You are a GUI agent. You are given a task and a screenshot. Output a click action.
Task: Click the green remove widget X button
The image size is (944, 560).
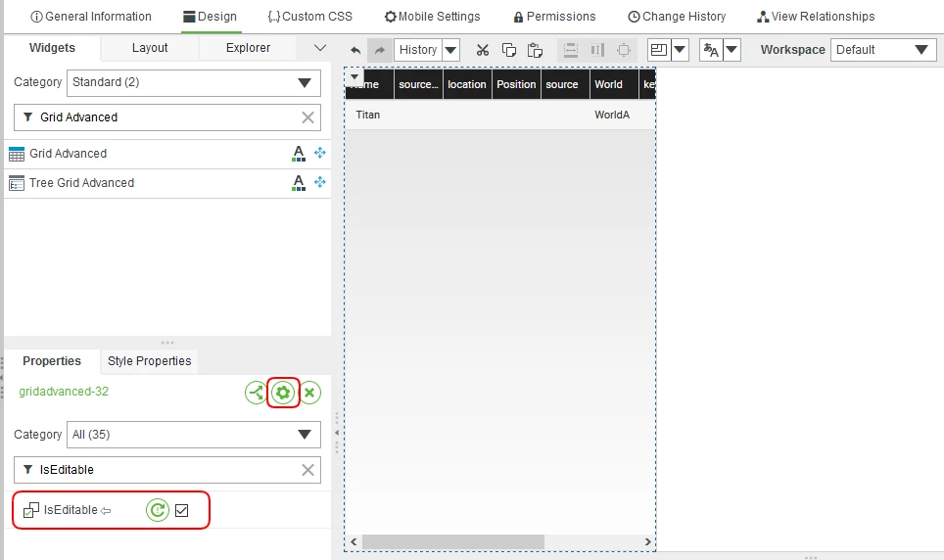[x=309, y=393]
